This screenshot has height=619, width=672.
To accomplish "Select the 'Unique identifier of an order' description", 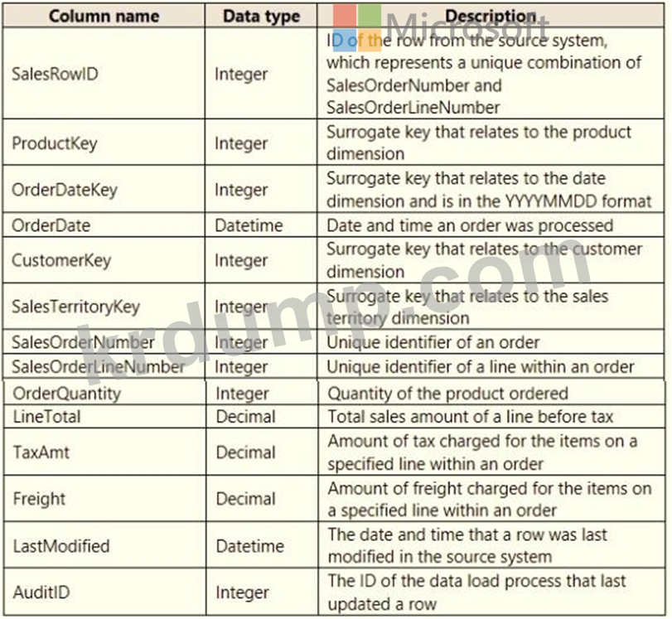I will [433, 342].
